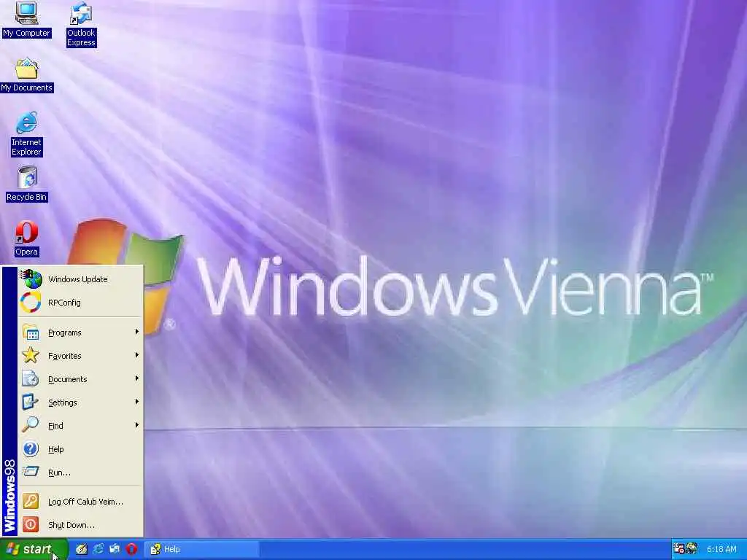This screenshot has height=560, width=747.
Task: Click Show Desktop quick launch icon
Action: pos(82,549)
